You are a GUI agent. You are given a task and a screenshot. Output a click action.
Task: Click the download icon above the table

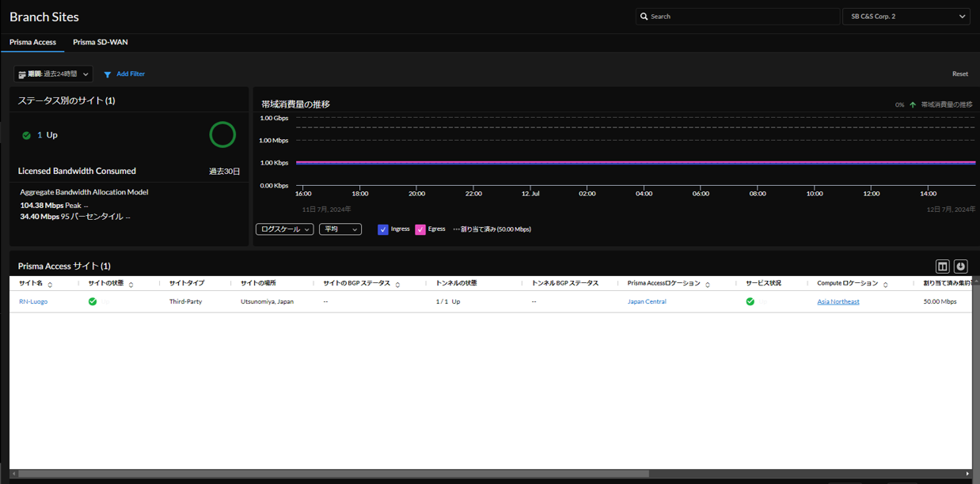(961, 267)
